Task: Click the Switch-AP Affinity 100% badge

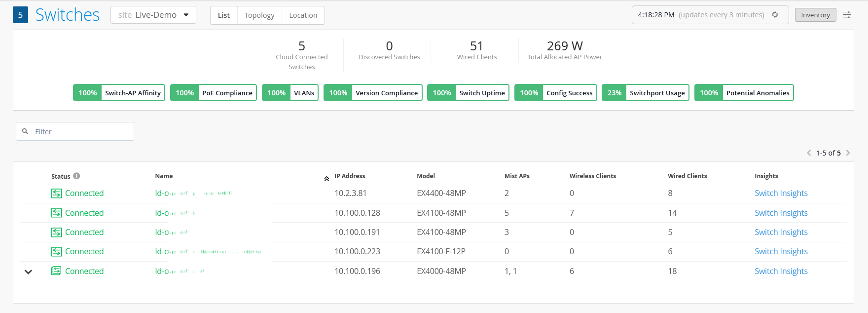Action: click(119, 93)
